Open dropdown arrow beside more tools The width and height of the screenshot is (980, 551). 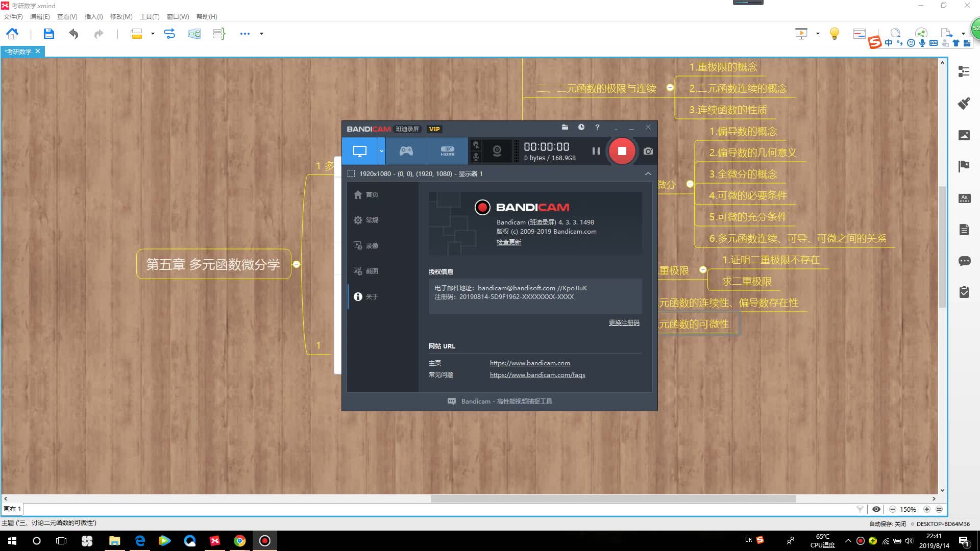tap(261, 34)
